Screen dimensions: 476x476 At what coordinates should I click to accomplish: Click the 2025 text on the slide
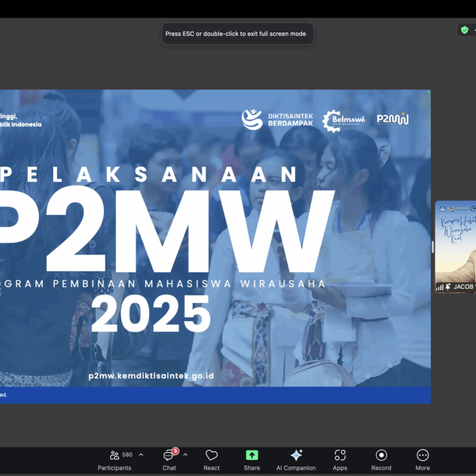tap(151, 314)
